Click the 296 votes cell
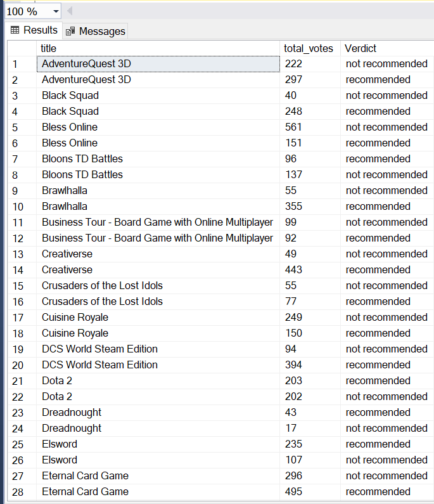 [x=310, y=476]
